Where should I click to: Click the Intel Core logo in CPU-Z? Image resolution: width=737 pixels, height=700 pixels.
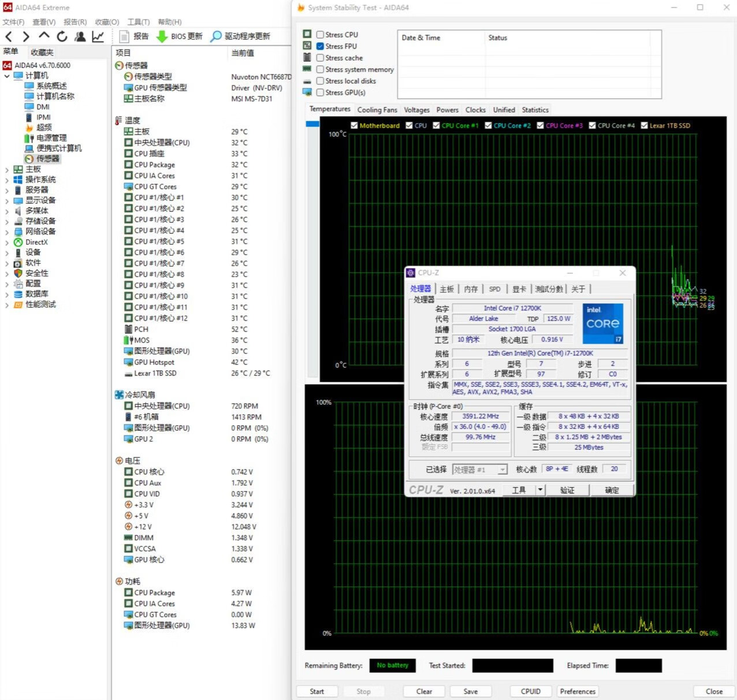(603, 323)
